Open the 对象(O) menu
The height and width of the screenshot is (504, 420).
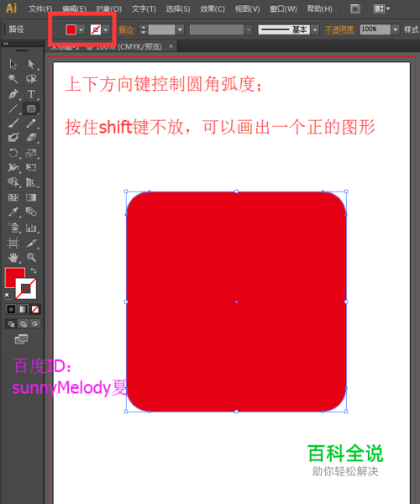[x=109, y=8]
